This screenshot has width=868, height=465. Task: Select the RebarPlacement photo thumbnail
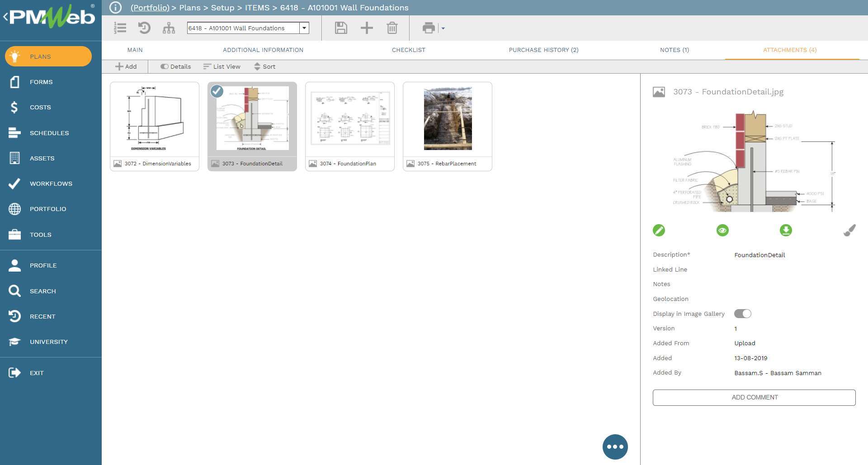tap(448, 119)
